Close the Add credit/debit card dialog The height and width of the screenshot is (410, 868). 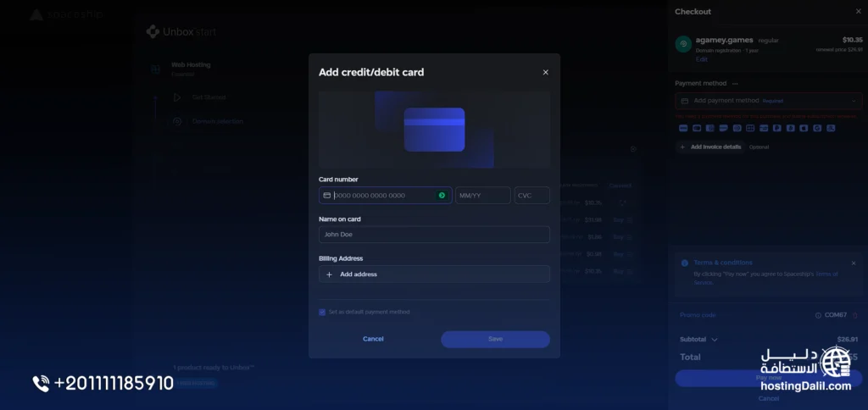[x=545, y=73]
